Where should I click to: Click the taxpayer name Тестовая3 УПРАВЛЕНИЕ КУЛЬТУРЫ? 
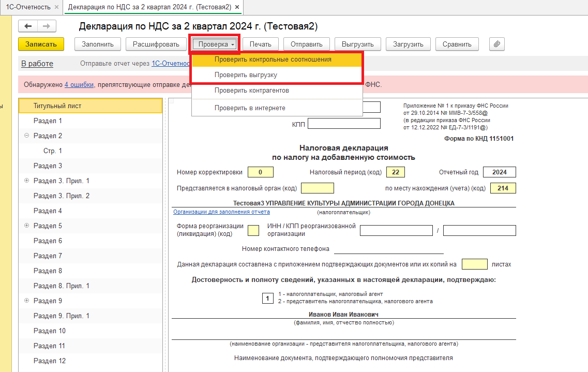[x=343, y=203]
